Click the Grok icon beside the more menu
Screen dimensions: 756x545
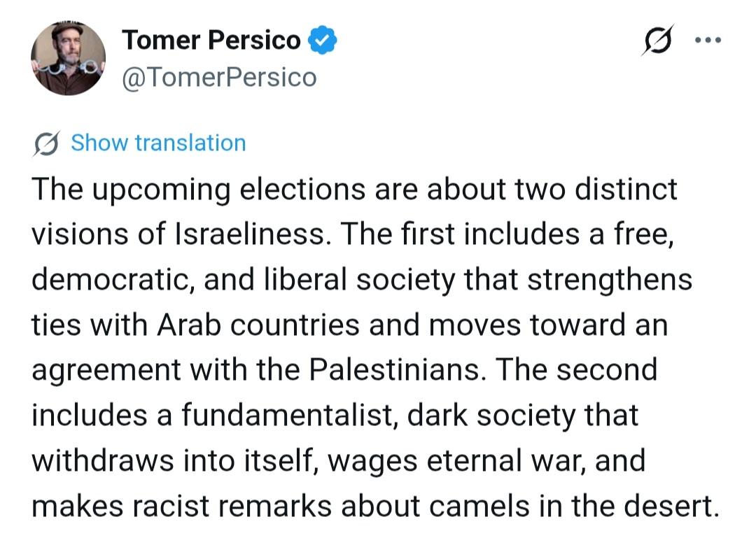[x=658, y=41]
